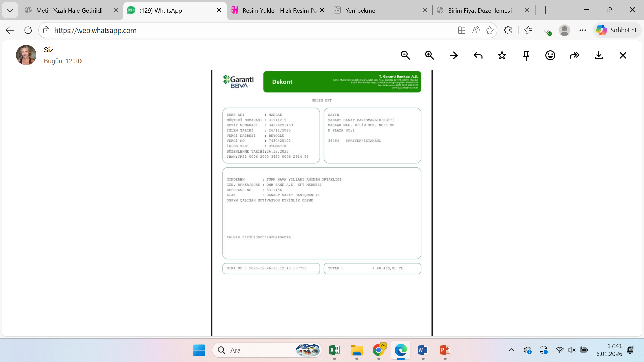Enable read aloud in address bar
This screenshot has height=362, width=644.
pyautogui.click(x=476, y=30)
